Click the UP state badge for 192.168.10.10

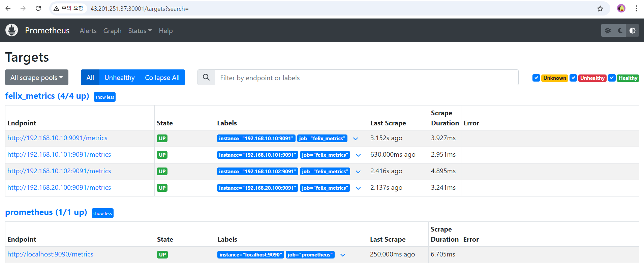(x=162, y=139)
